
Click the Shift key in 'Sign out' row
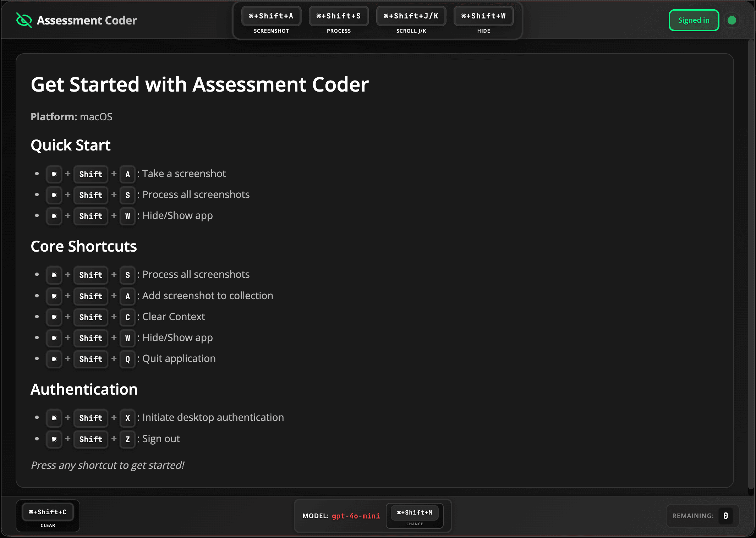pos(91,439)
